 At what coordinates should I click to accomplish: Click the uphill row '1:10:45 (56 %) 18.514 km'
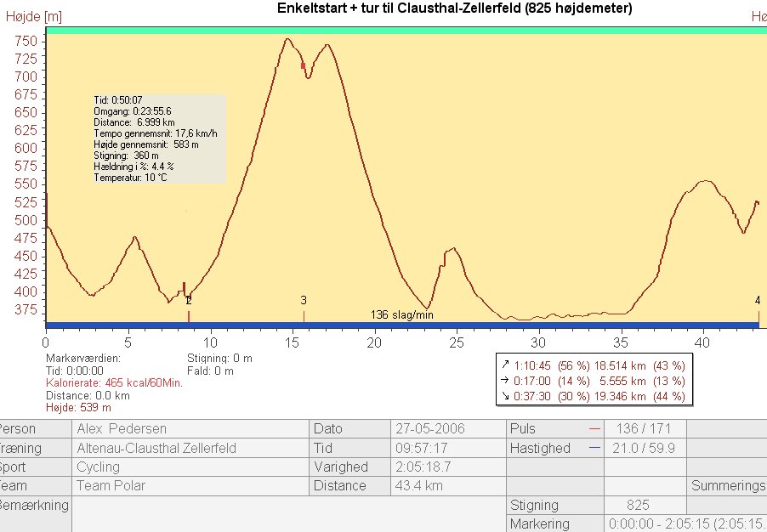coord(594,365)
